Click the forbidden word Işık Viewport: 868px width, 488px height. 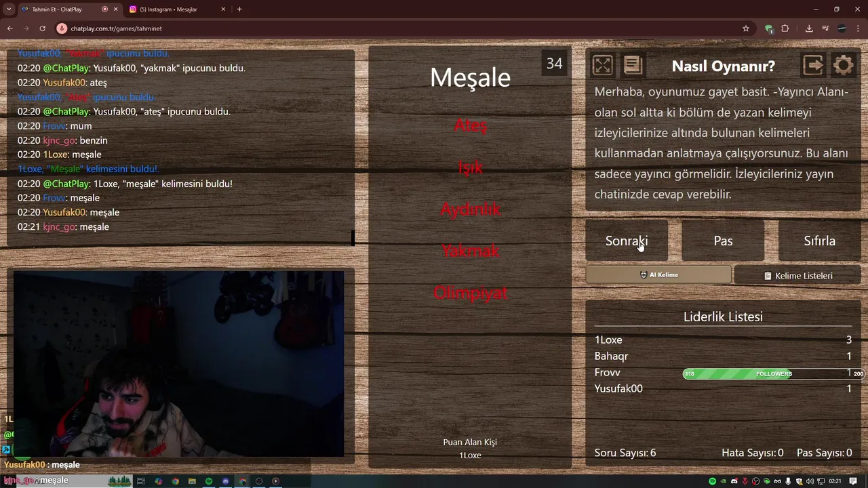[470, 167]
